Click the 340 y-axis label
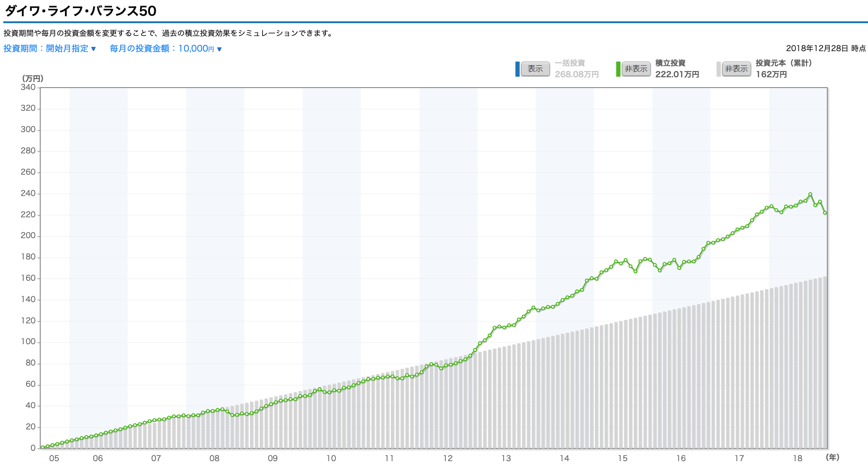868x464 pixels. coord(28,87)
